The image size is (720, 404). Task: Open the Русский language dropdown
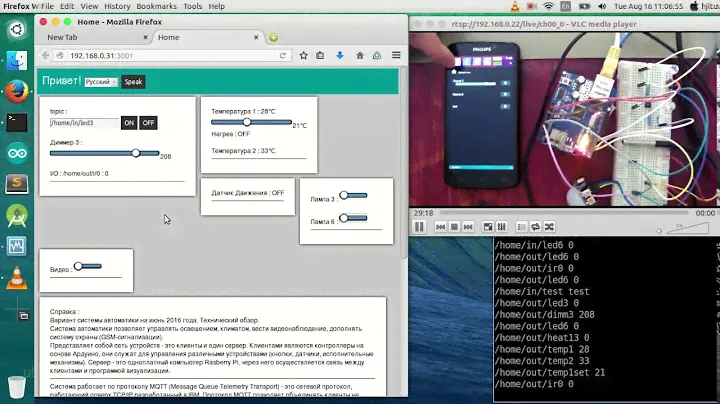click(100, 82)
